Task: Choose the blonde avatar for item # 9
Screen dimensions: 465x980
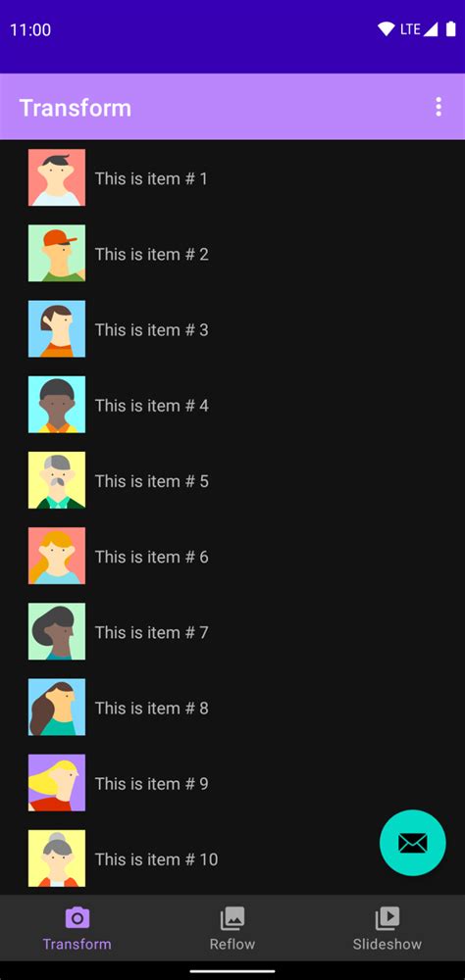Action: click(x=57, y=782)
